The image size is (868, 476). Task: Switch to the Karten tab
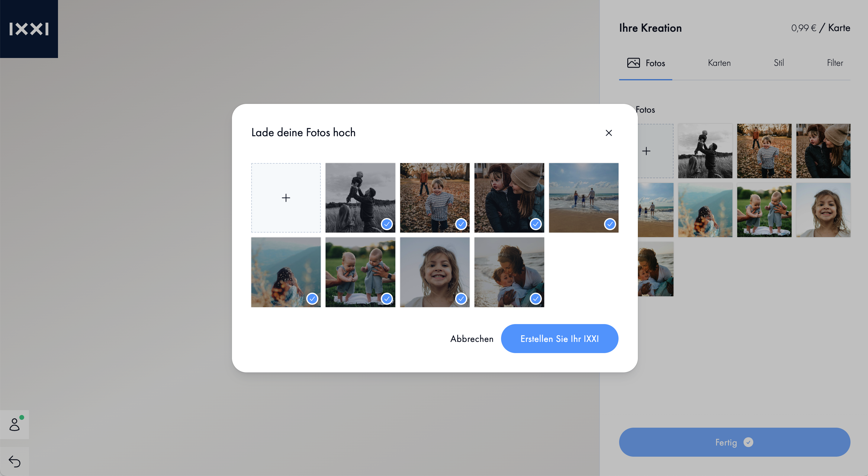point(719,63)
